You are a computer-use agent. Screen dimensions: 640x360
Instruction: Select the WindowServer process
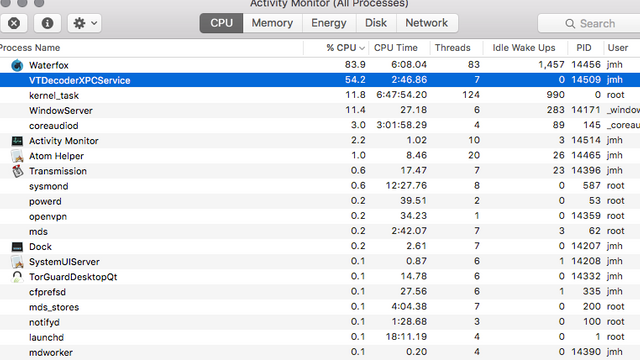[61, 111]
